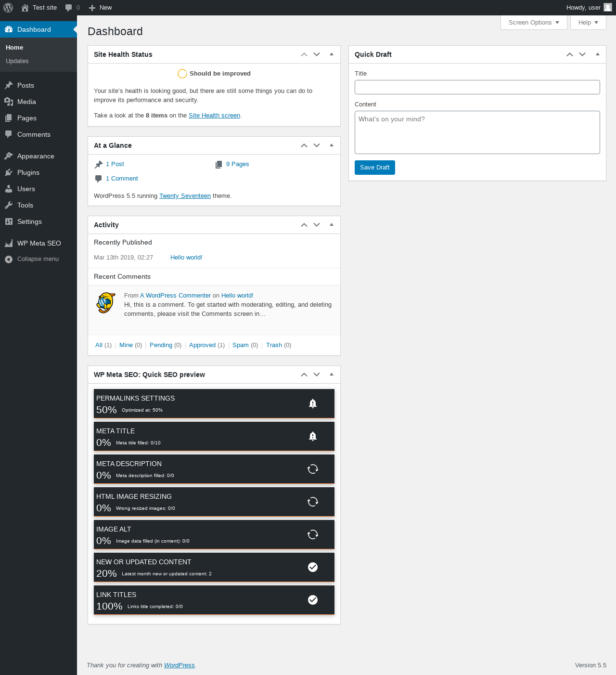Move the Site Health Status panel up

(x=304, y=54)
